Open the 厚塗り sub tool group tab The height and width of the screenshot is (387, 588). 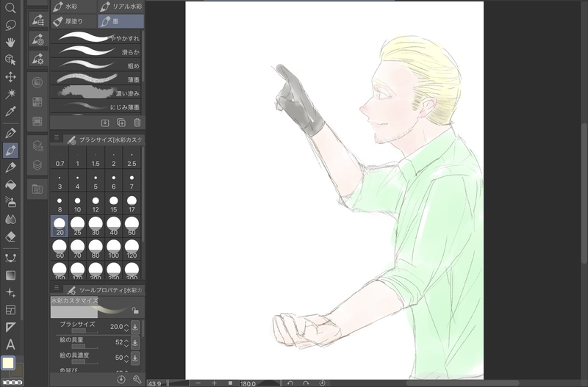[73, 21]
